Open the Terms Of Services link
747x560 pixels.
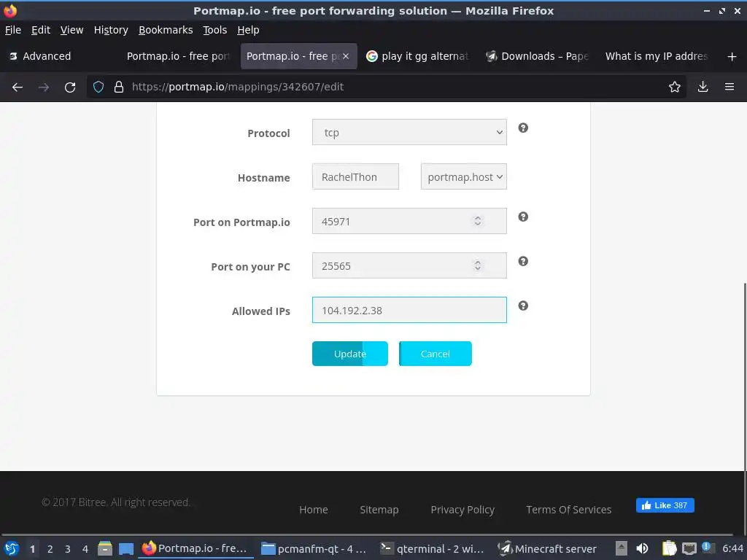(x=568, y=510)
